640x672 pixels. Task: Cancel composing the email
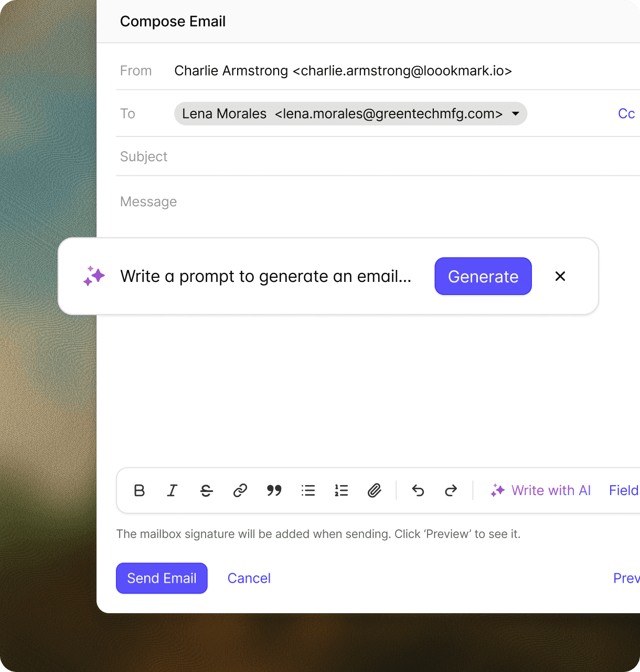click(x=249, y=578)
